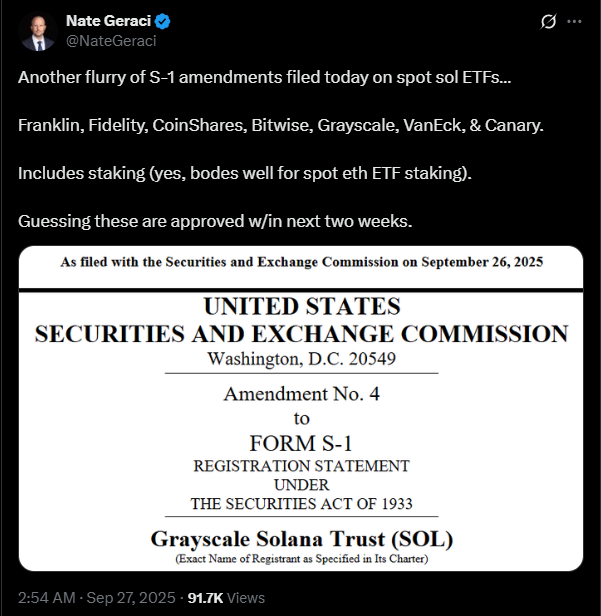Click "FORM S-1" in the filing image
601x616 pixels.
coord(301,441)
